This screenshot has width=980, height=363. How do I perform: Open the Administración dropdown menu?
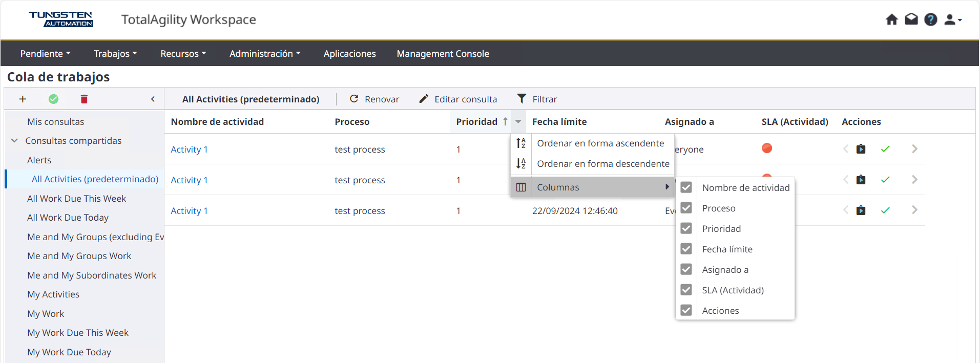point(265,54)
